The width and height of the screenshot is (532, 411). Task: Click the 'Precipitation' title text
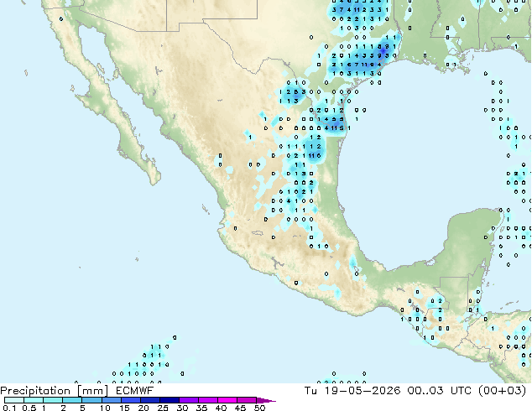(35, 391)
